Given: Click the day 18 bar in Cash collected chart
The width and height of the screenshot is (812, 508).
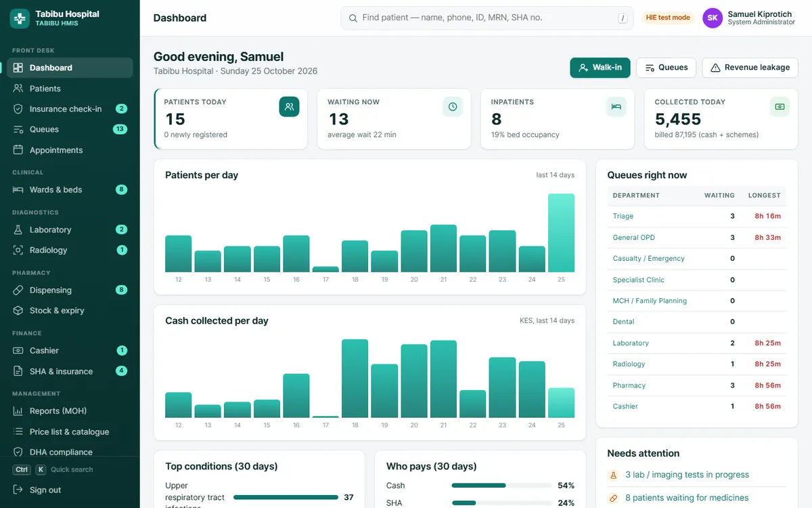Looking at the screenshot, I should [355, 379].
